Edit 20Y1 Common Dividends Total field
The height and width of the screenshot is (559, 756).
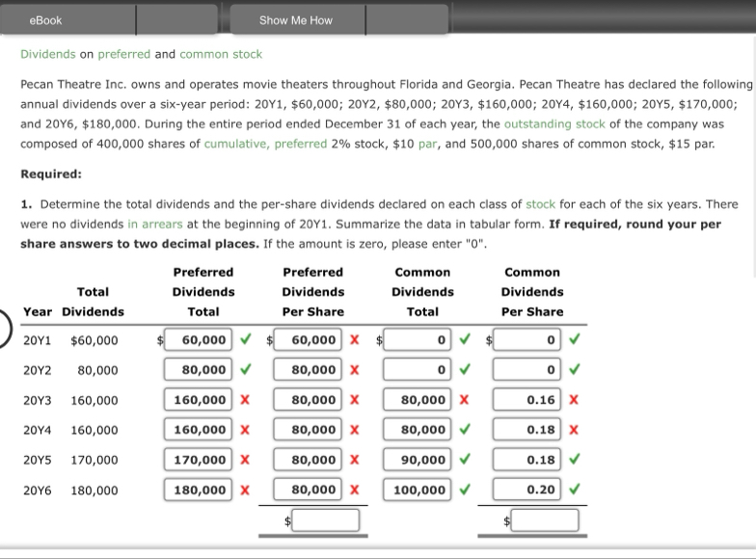417,339
